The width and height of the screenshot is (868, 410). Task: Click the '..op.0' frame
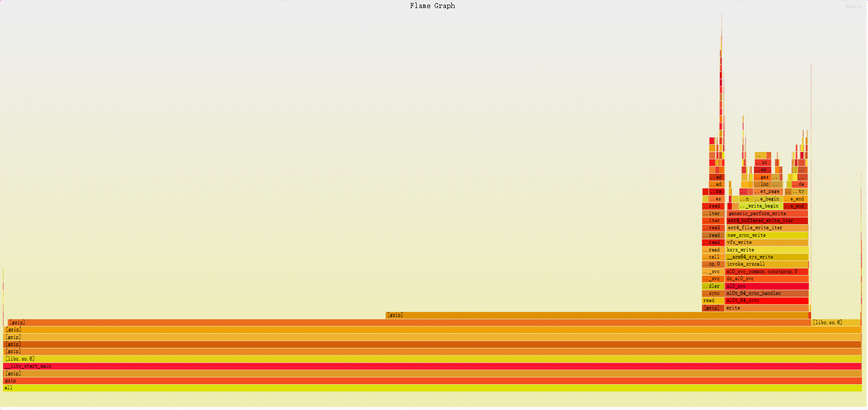click(x=713, y=264)
